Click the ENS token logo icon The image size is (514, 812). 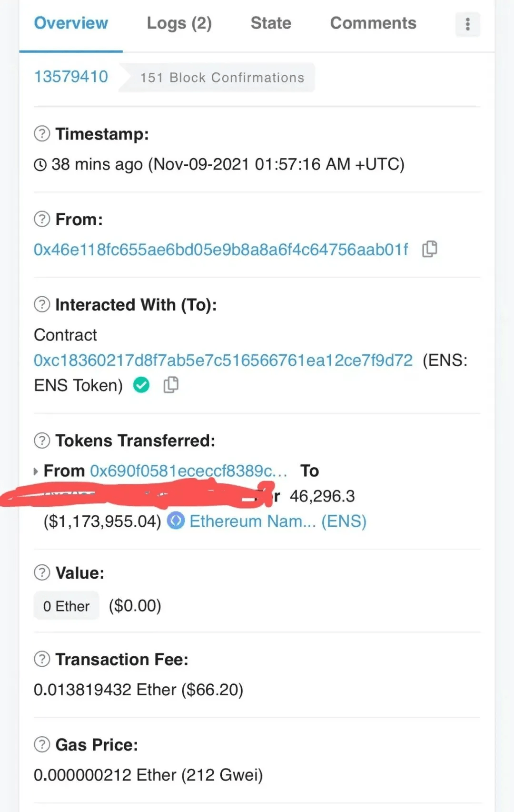(176, 521)
